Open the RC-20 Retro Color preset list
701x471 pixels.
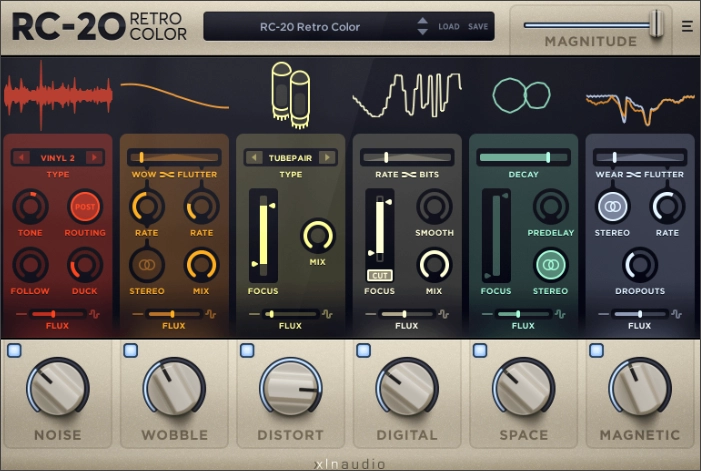pyautogui.click(x=310, y=27)
